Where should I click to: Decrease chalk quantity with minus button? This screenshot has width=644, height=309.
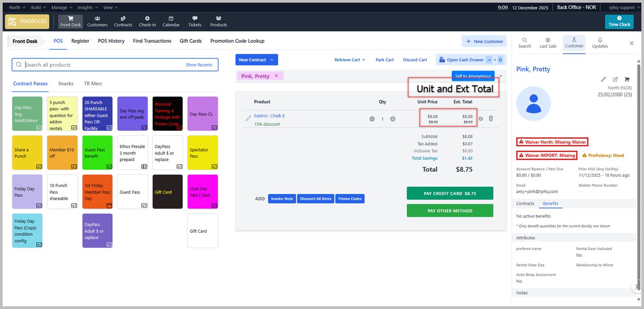(x=372, y=119)
